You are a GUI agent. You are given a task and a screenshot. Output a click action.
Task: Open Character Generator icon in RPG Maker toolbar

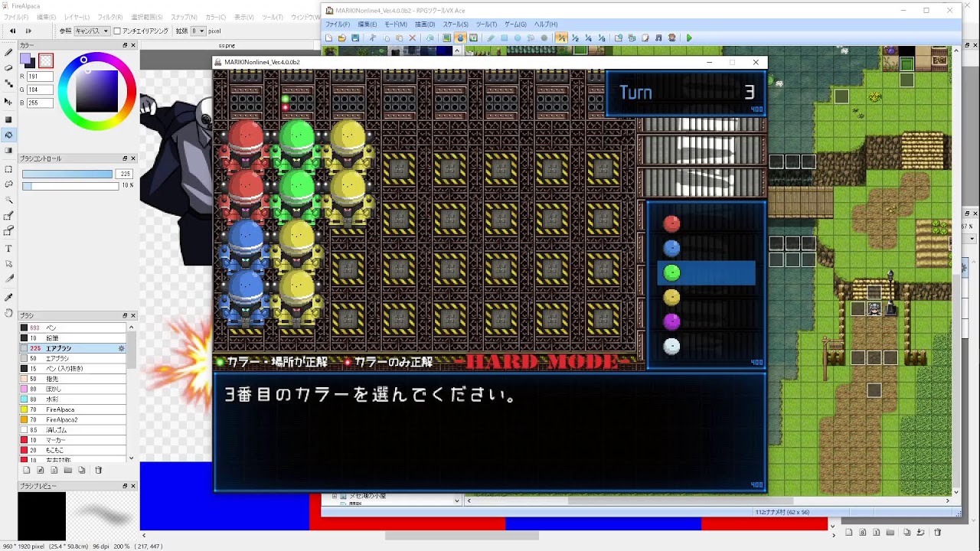pos(671,37)
